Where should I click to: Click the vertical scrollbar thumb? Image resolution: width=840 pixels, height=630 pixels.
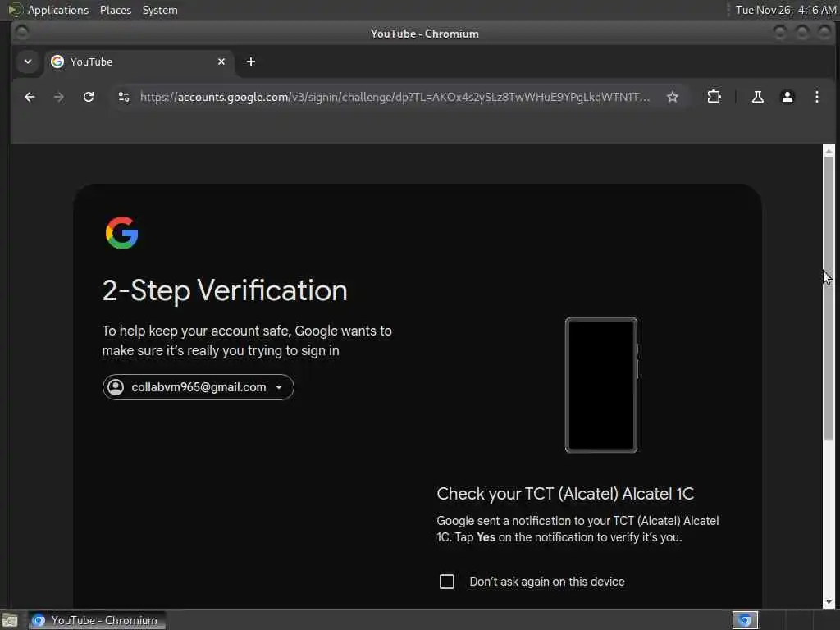[x=829, y=299]
